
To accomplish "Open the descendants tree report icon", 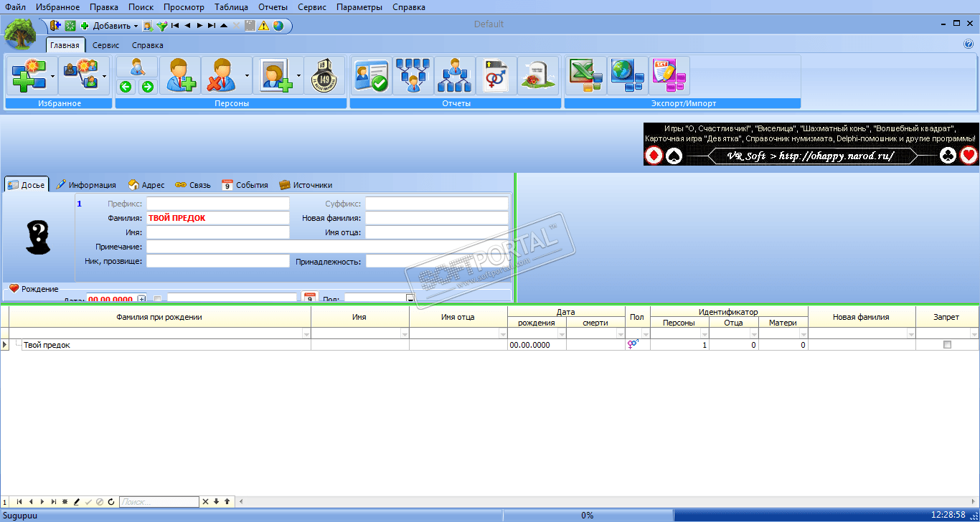I will coord(455,76).
